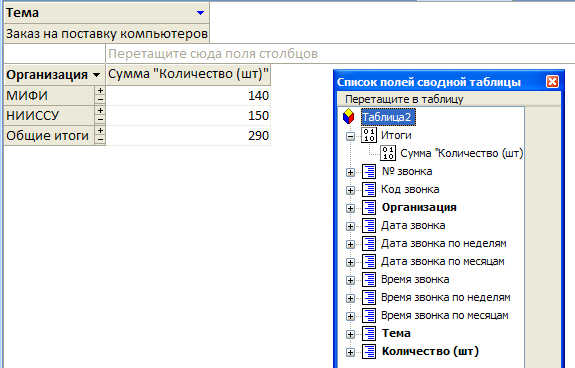Expand Время звонка по месяцам node

350,316
